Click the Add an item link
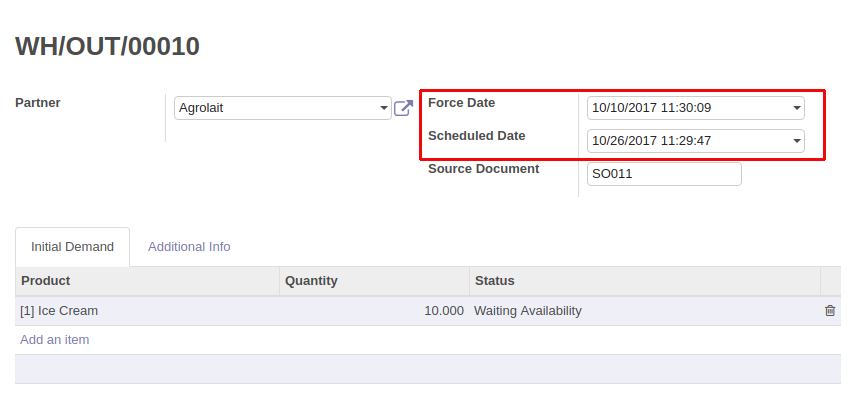The width and height of the screenshot is (857, 411). pyautogui.click(x=55, y=340)
